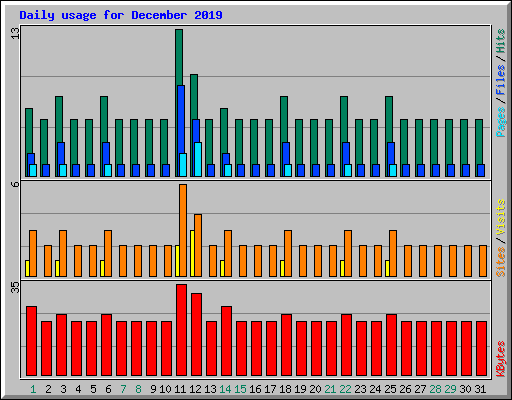The height and width of the screenshot is (400, 512).
Task: Click the "13" value on the hits axis
Action: [15, 33]
